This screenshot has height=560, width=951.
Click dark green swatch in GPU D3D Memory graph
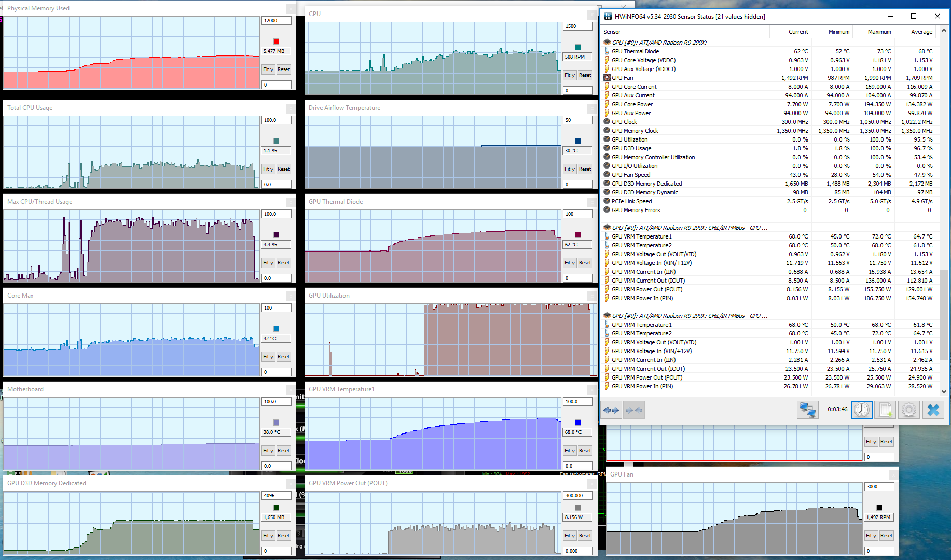pos(277,508)
